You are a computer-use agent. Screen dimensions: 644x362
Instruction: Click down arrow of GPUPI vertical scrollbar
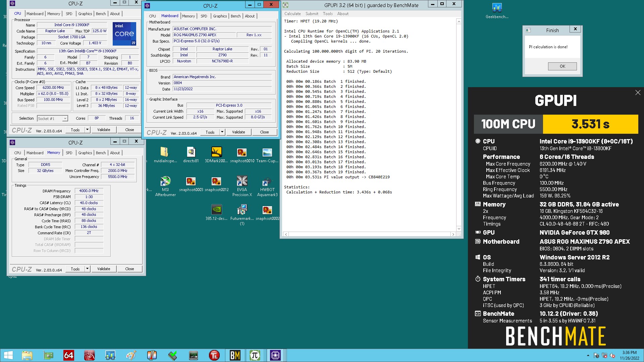click(x=459, y=229)
